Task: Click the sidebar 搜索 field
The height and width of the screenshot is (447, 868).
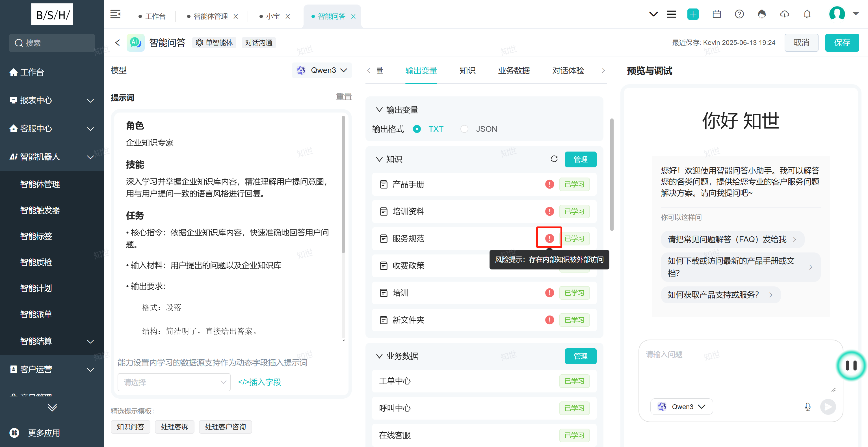Action: 52,43
